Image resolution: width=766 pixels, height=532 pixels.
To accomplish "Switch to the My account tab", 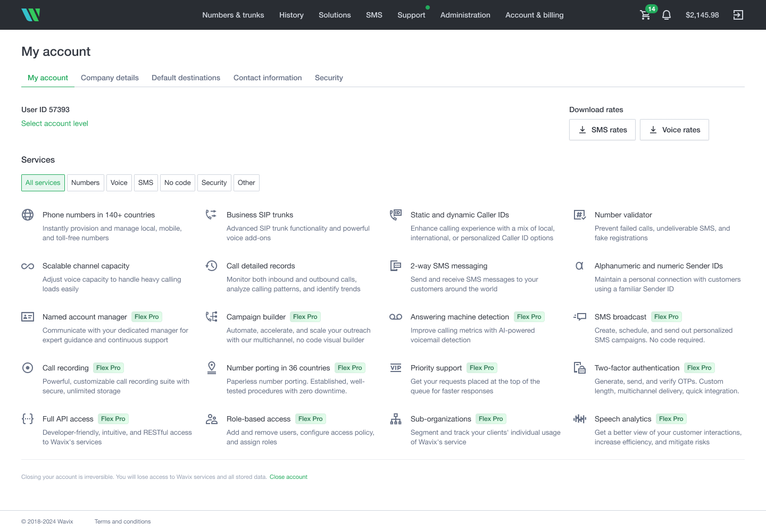I will (48, 78).
